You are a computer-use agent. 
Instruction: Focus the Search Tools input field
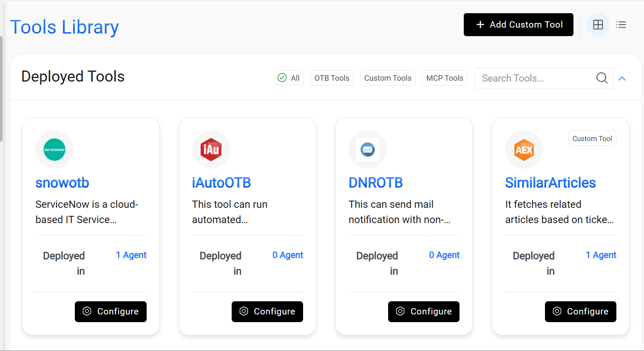point(536,78)
